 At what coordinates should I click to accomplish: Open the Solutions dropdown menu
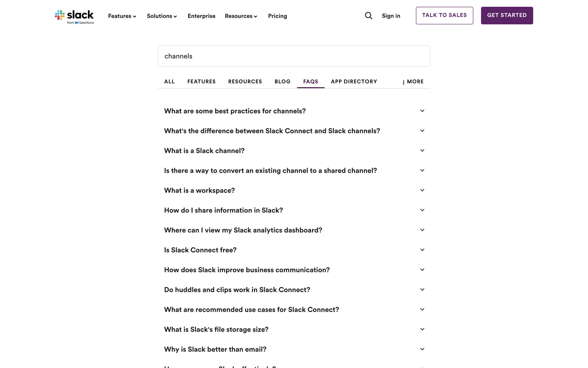tap(162, 16)
